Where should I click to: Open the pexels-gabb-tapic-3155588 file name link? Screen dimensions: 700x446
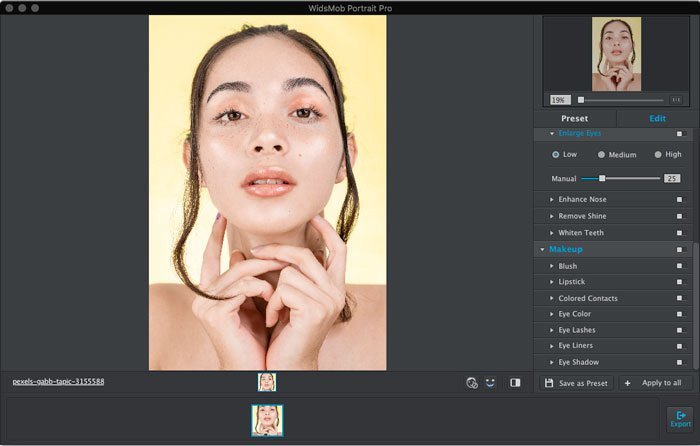(x=58, y=382)
